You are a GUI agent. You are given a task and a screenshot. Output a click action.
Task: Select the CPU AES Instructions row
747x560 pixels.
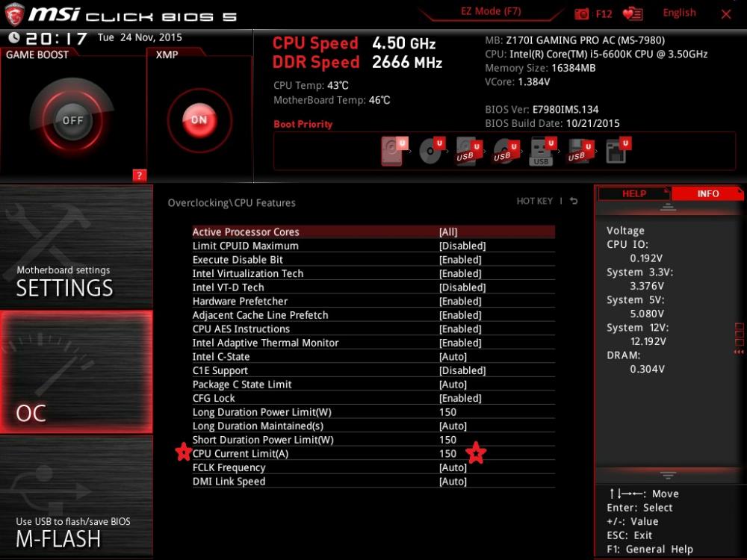pos(373,329)
